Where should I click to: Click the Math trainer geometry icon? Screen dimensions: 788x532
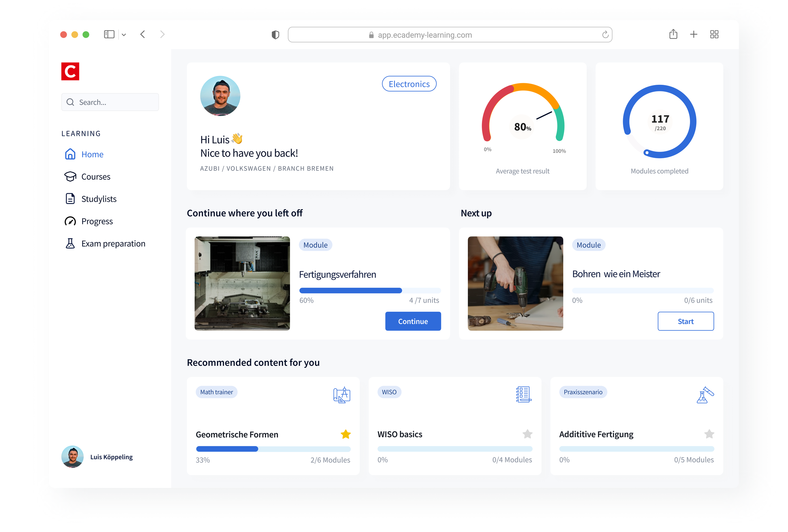[341, 395]
